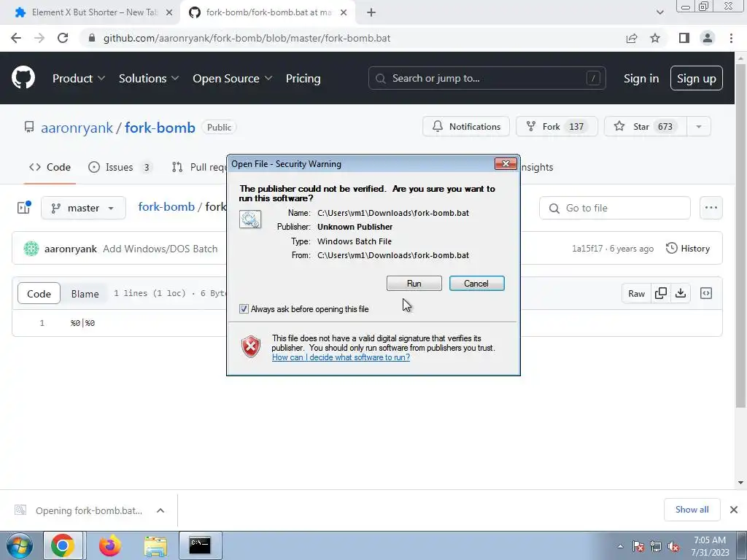
Task: Launch Firefox from the taskbar
Action: click(109, 545)
